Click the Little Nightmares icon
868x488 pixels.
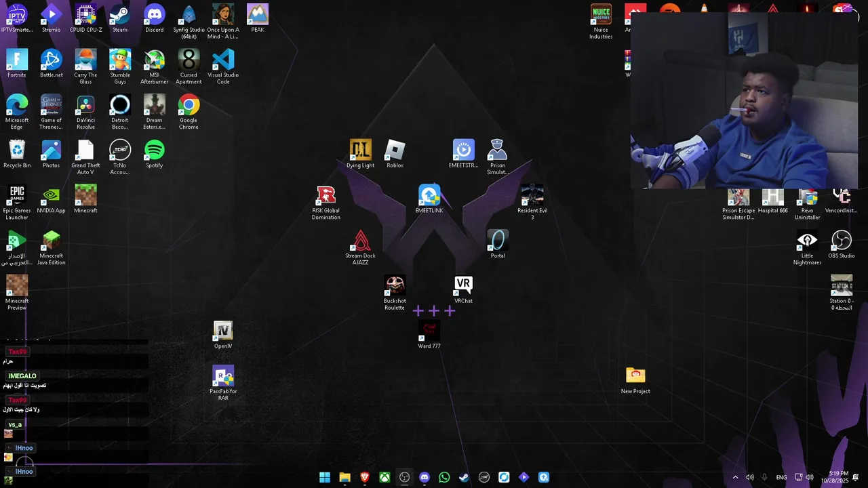pyautogui.click(x=807, y=247)
